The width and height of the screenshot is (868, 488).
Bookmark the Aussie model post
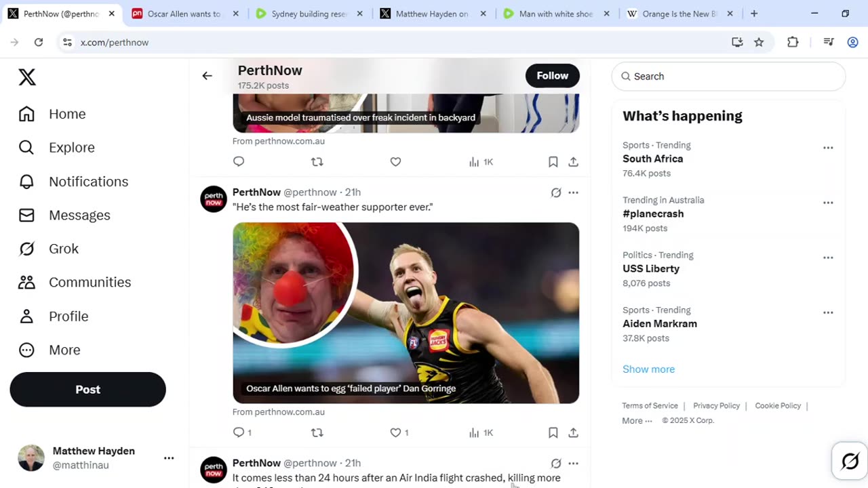[553, 162]
